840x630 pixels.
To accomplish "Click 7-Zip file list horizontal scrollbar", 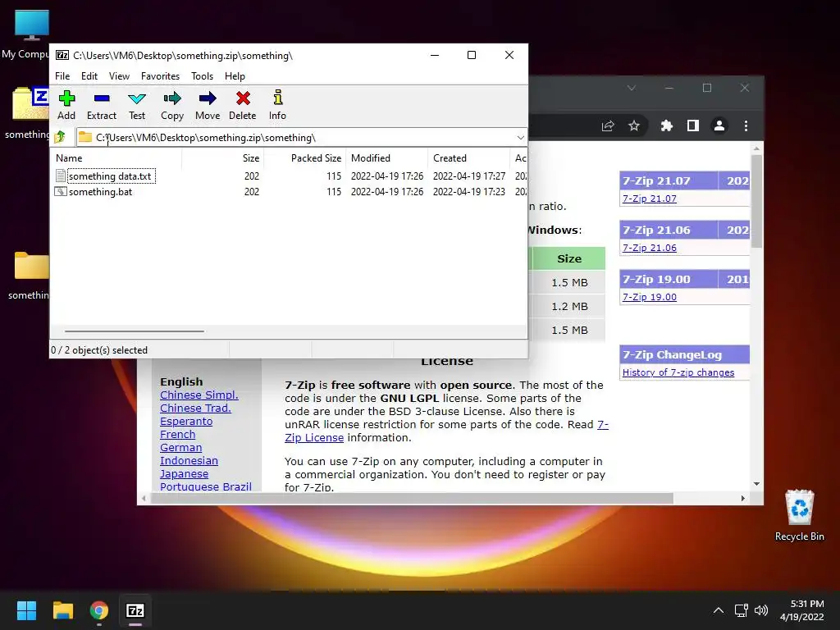I will 134,331.
